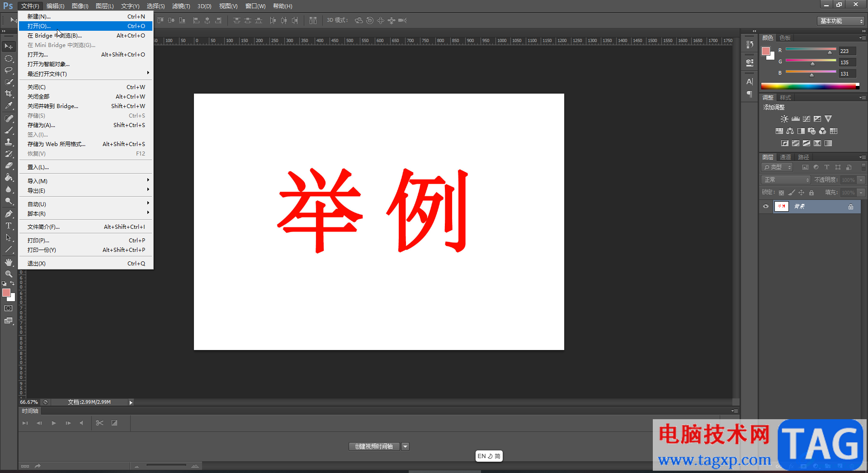This screenshot has width=868, height=473.
Task: Add a Color Balance adjustment
Action: (790, 131)
